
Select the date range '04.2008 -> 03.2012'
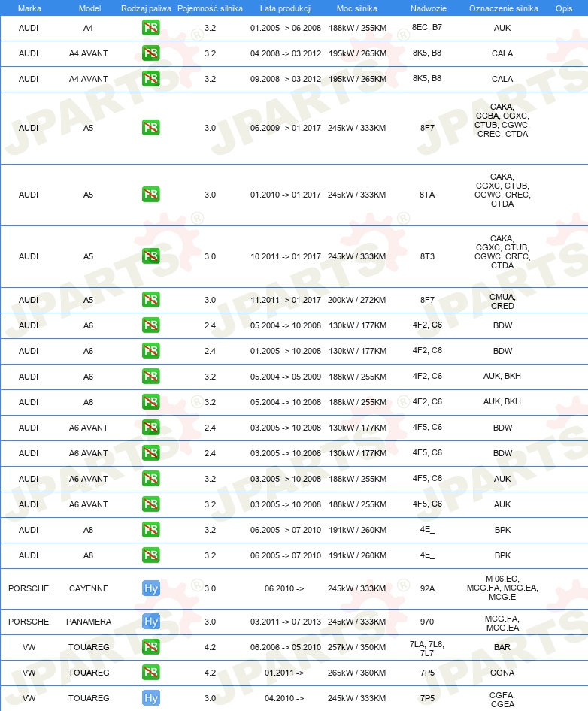coord(286,53)
